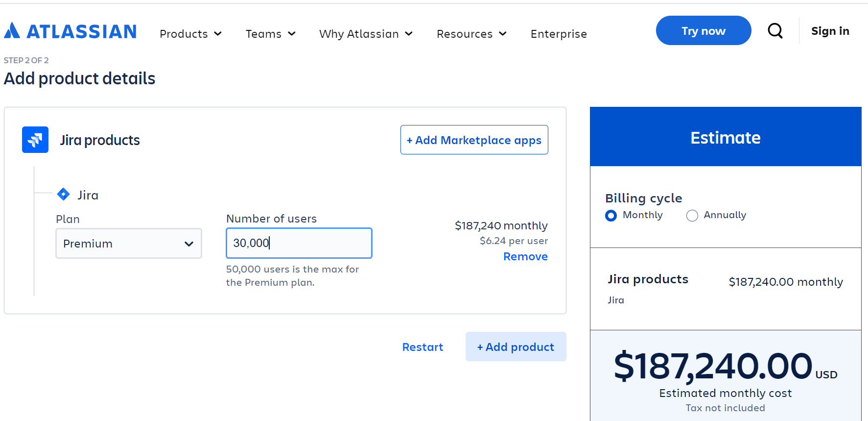
Task: Open the Premium plan dropdown
Action: coord(129,243)
